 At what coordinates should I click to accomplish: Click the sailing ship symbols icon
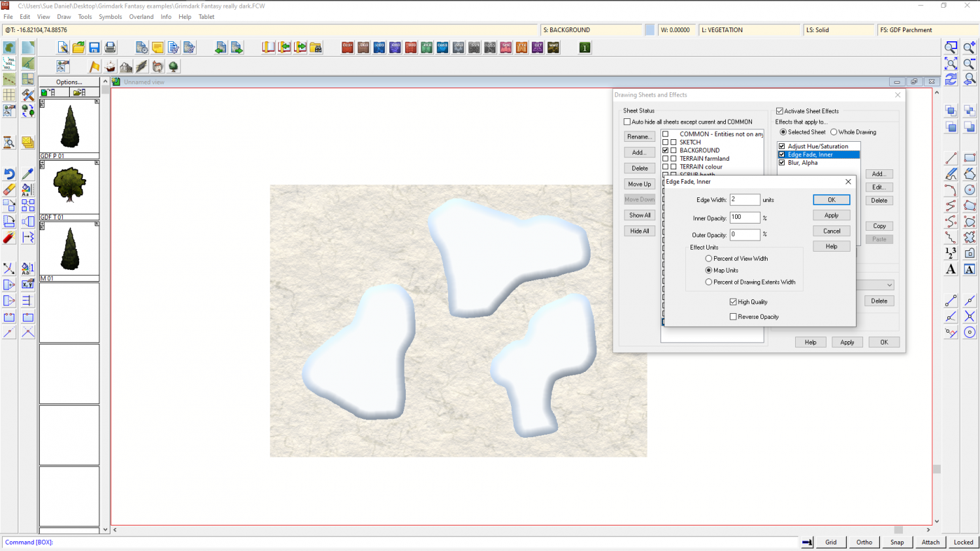[110, 67]
